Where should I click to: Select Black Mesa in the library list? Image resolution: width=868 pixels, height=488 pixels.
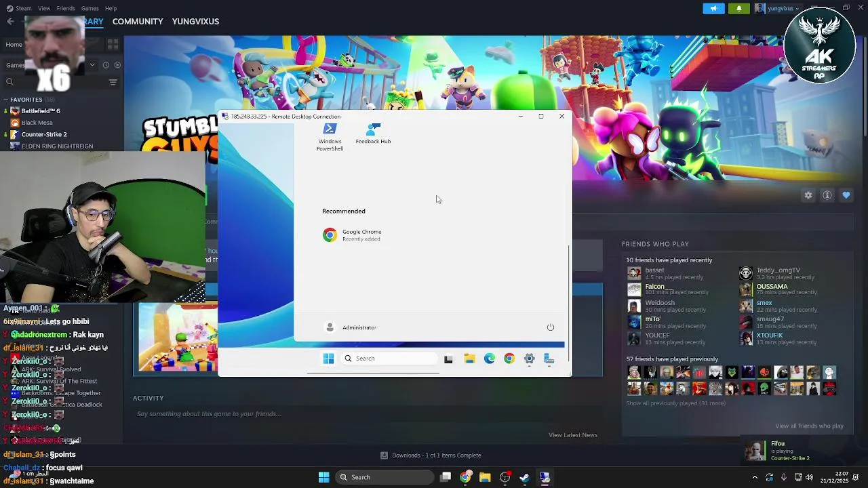[37, 123]
